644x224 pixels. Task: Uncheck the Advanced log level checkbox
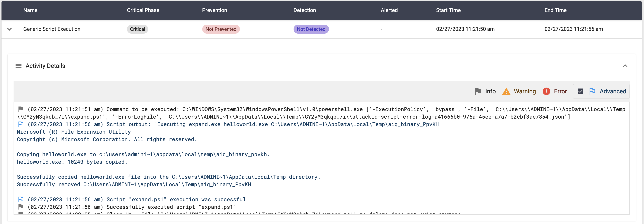click(581, 91)
